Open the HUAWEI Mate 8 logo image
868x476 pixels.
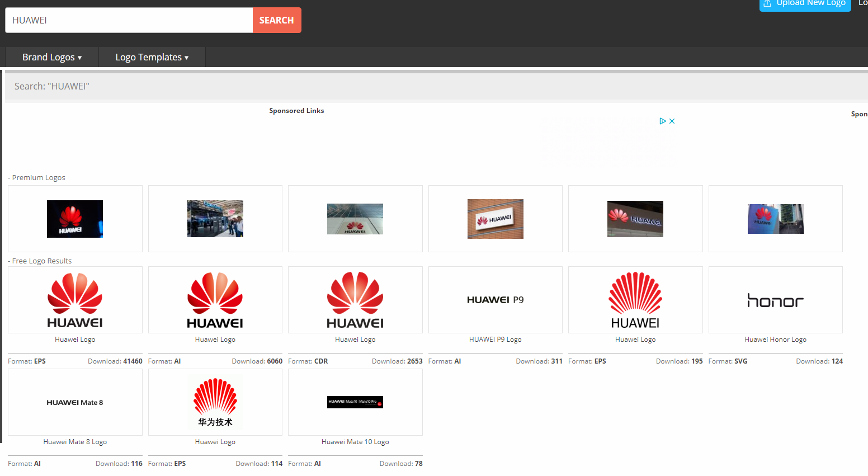pyautogui.click(x=75, y=403)
